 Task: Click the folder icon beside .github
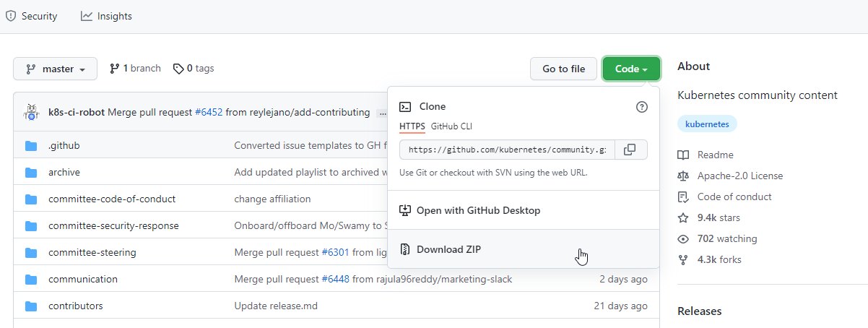31,145
